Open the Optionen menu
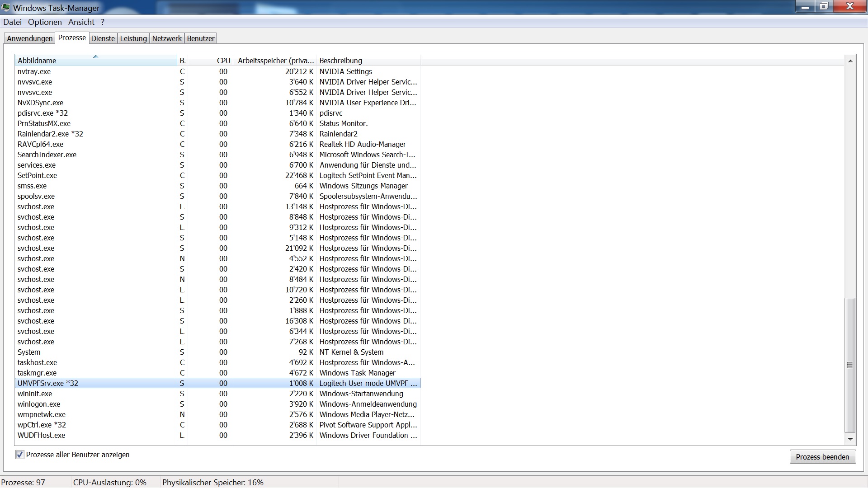 coord(45,22)
